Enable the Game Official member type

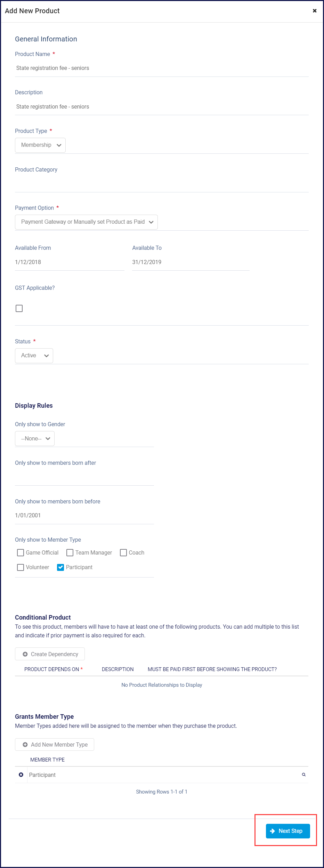(x=21, y=552)
